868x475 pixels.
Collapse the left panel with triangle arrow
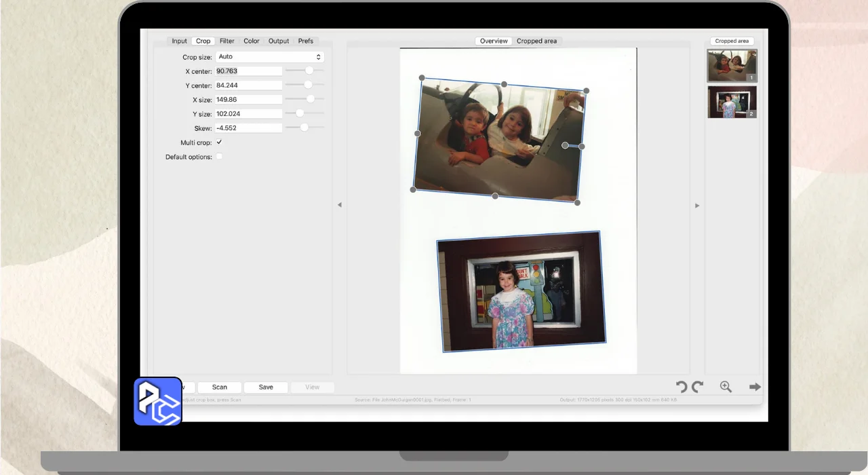click(340, 205)
